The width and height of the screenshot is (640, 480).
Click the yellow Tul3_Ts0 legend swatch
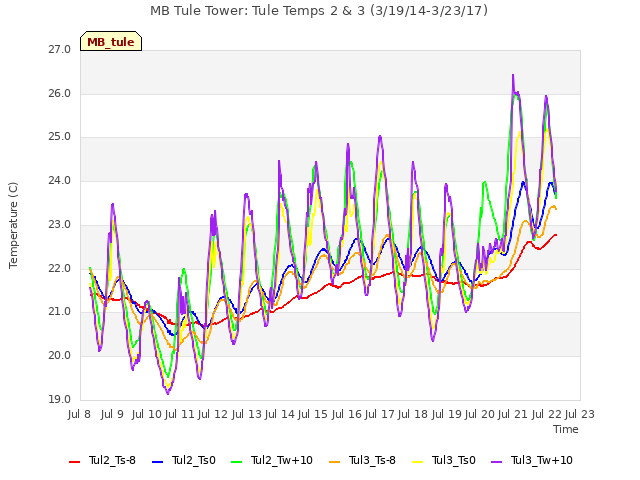[418, 462]
